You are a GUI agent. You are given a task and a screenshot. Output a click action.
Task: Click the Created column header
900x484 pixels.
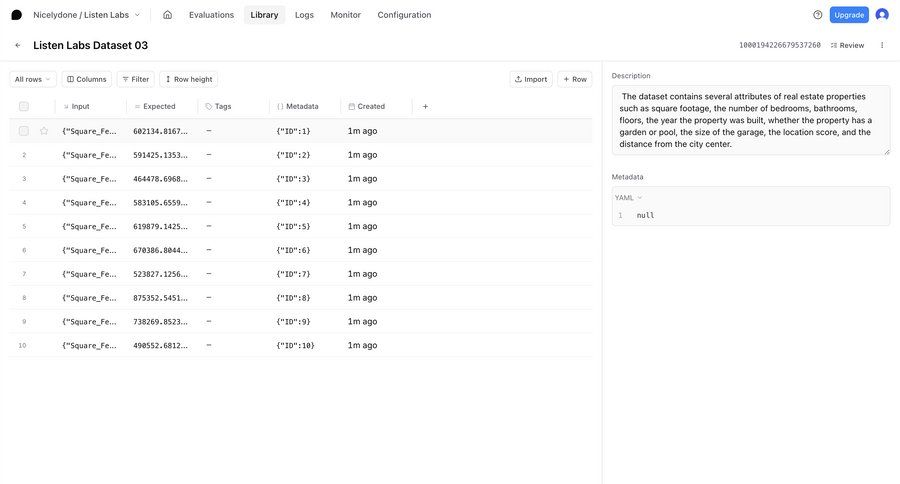(371, 106)
